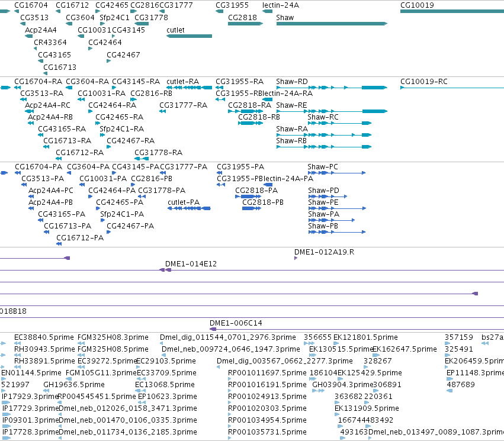Click the CG10019 gene bar
The image size is (504, 441).
(x=452, y=11)
